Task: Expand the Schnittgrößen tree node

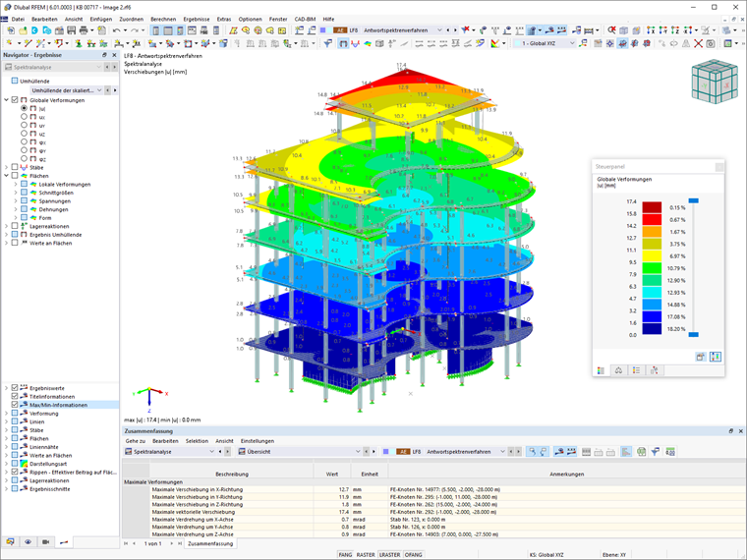Action: pos(16,193)
